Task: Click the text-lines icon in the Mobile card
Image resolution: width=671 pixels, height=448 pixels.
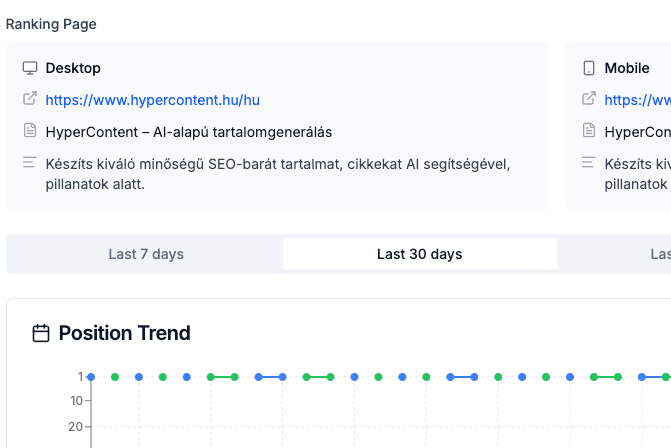Action: 589,163
